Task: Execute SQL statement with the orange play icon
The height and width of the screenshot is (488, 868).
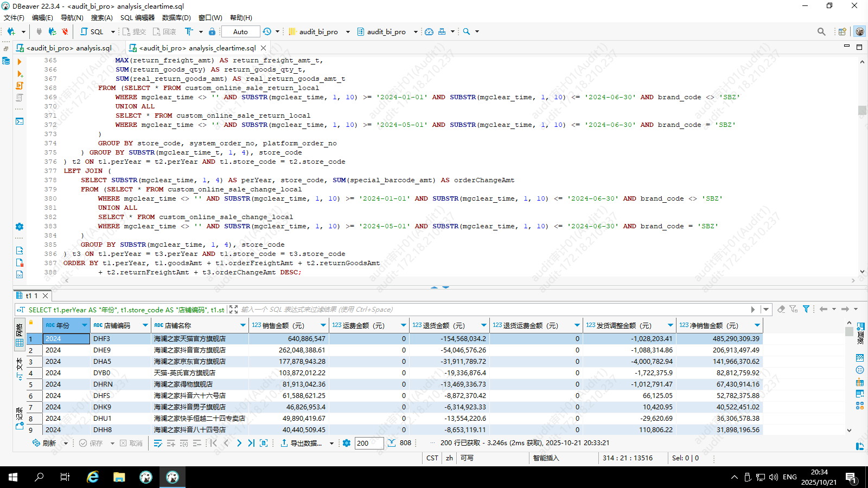Action: click(20, 62)
